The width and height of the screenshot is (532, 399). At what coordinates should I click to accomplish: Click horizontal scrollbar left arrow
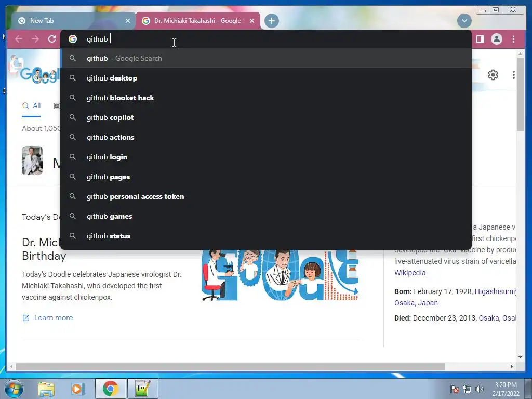tap(11, 366)
